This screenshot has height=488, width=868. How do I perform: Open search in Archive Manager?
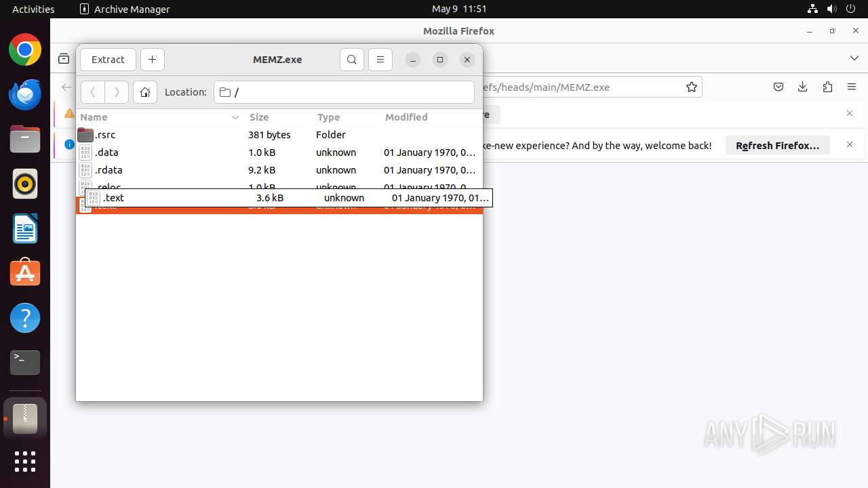351,60
